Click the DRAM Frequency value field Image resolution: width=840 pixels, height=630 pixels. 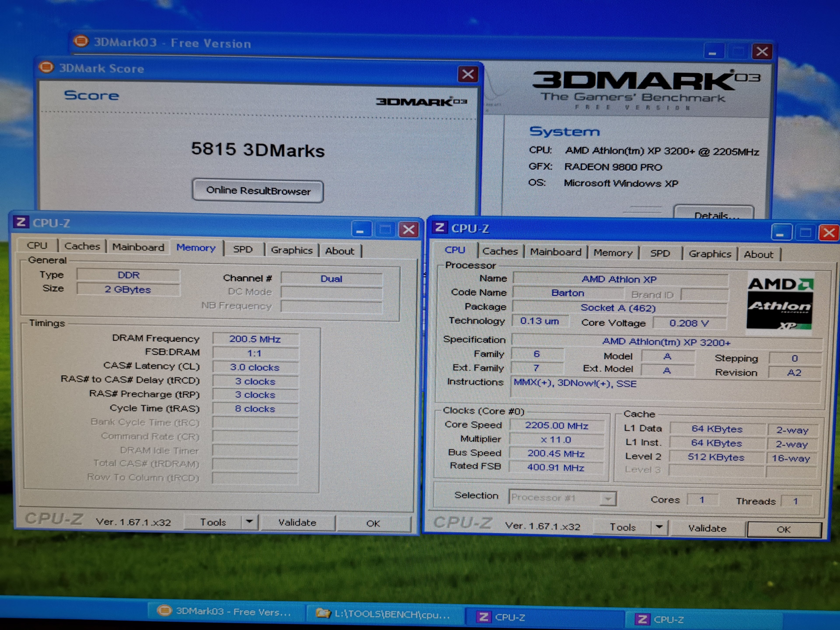[255, 339]
